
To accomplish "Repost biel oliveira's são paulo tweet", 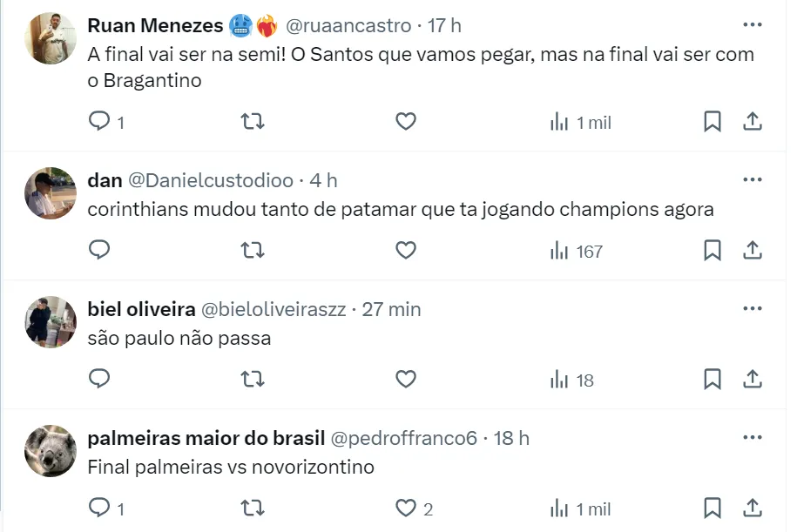I will pyautogui.click(x=252, y=379).
